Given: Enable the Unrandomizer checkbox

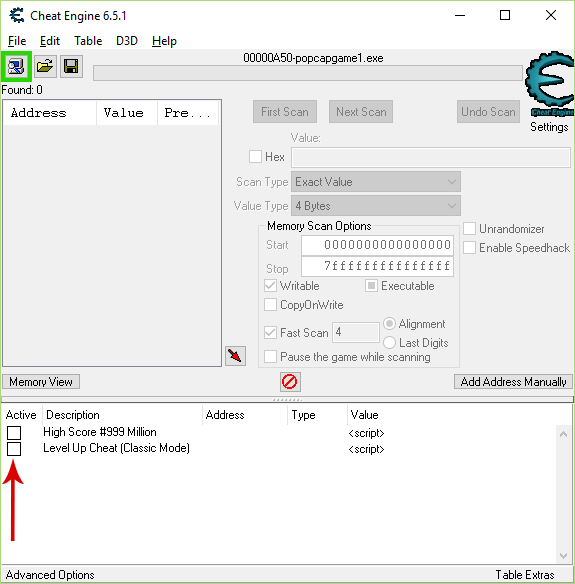Looking at the screenshot, I should point(470,229).
